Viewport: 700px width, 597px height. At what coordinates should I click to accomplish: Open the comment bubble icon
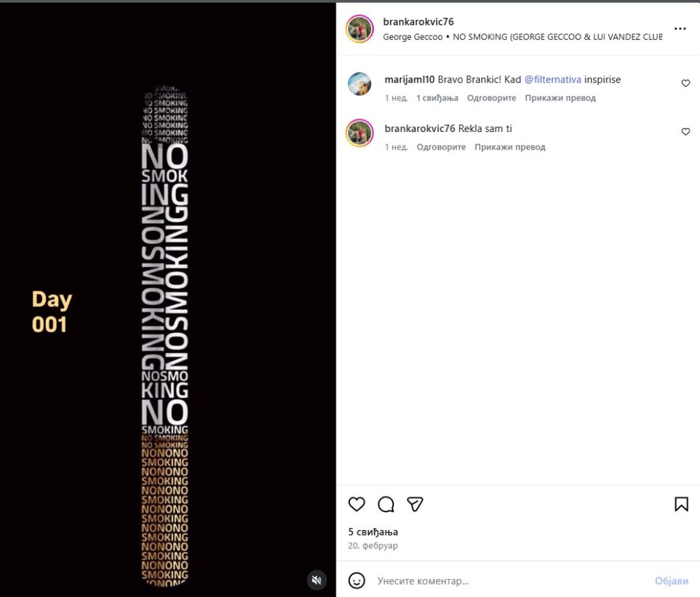[386, 504]
